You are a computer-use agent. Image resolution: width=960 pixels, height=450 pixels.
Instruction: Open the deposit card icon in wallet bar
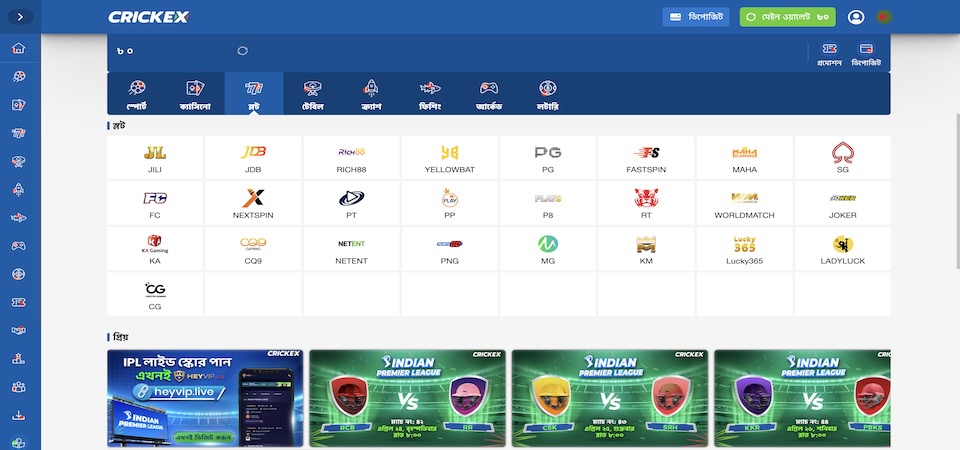click(x=866, y=54)
